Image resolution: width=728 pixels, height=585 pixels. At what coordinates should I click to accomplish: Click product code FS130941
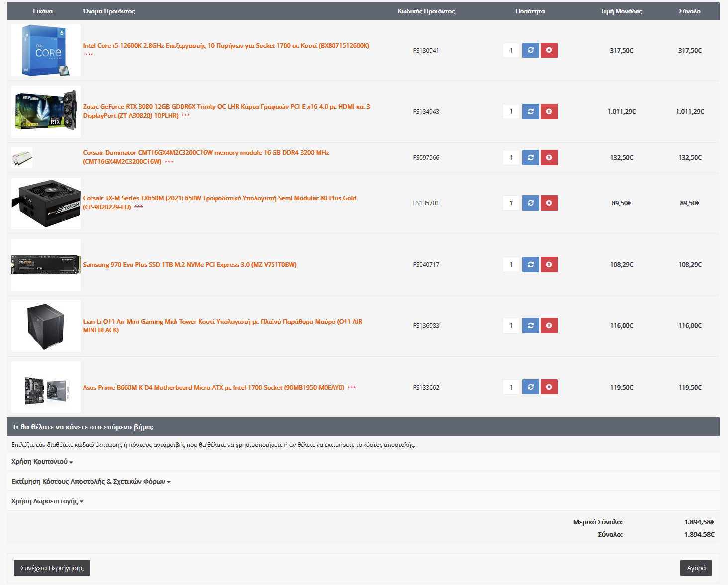426,50
